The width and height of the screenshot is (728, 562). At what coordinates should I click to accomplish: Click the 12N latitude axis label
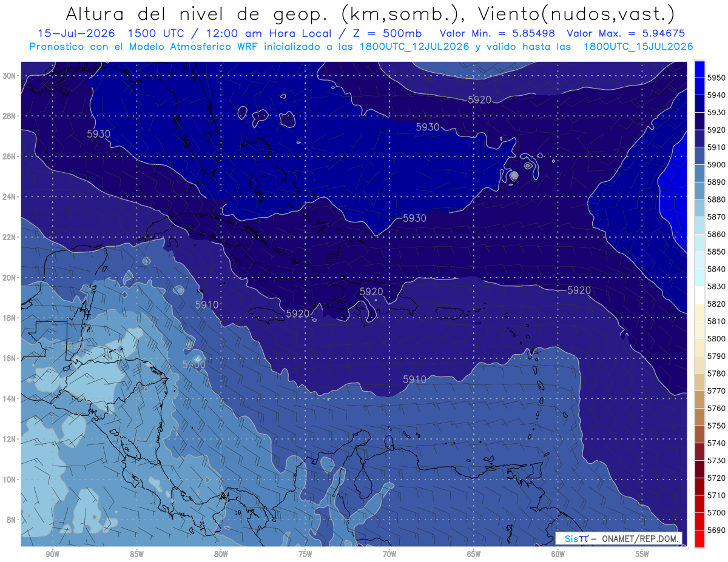coord(9,439)
